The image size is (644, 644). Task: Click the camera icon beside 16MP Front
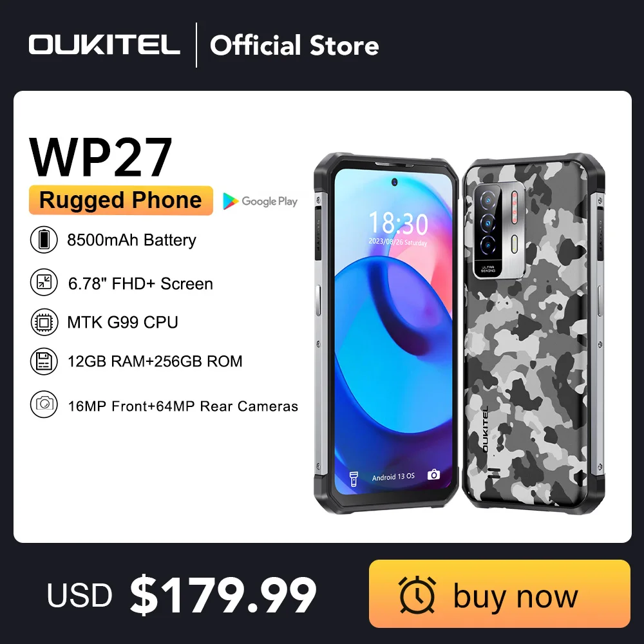click(x=44, y=404)
